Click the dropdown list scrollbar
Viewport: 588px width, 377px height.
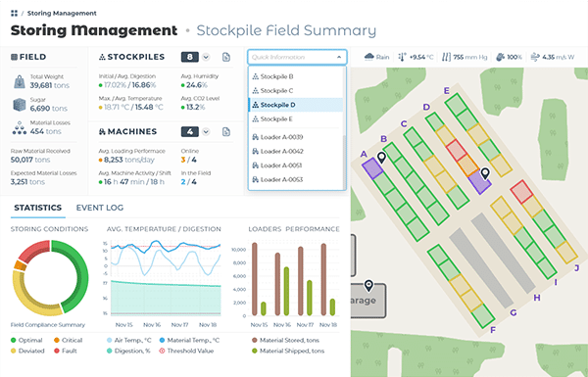pyautogui.click(x=344, y=162)
